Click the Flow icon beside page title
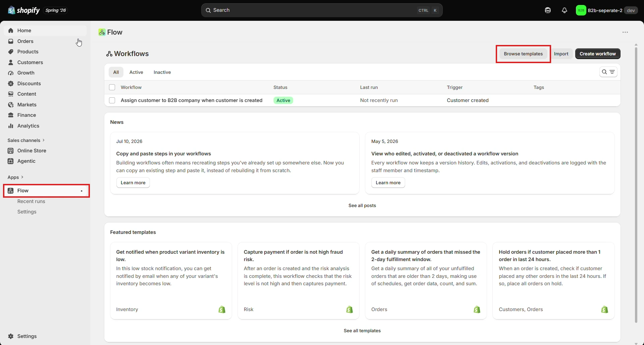644x345 pixels. pos(102,32)
